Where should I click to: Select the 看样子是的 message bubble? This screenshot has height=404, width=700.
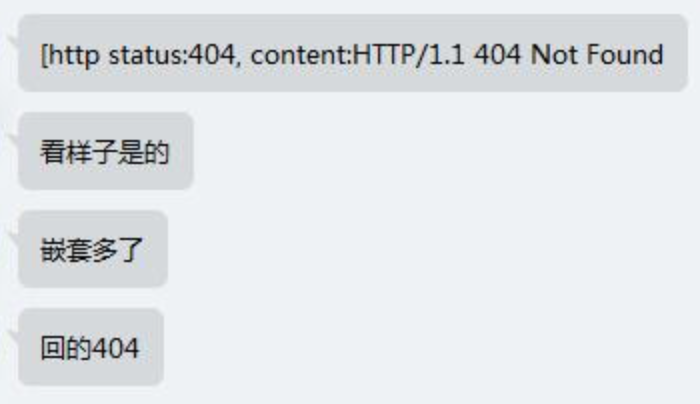coord(105,151)
